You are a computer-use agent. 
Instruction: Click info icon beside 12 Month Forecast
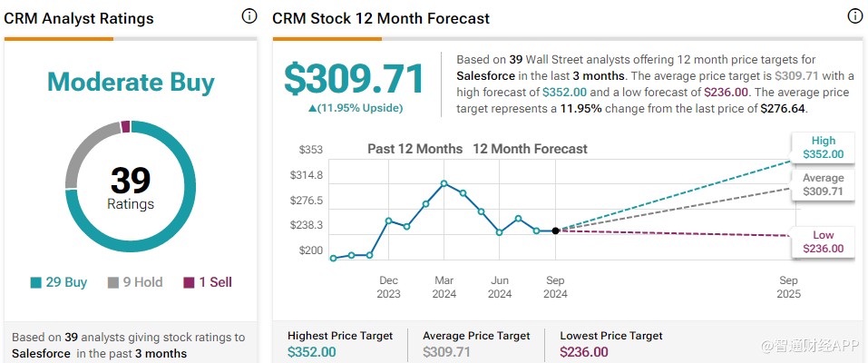click(855, 16)
